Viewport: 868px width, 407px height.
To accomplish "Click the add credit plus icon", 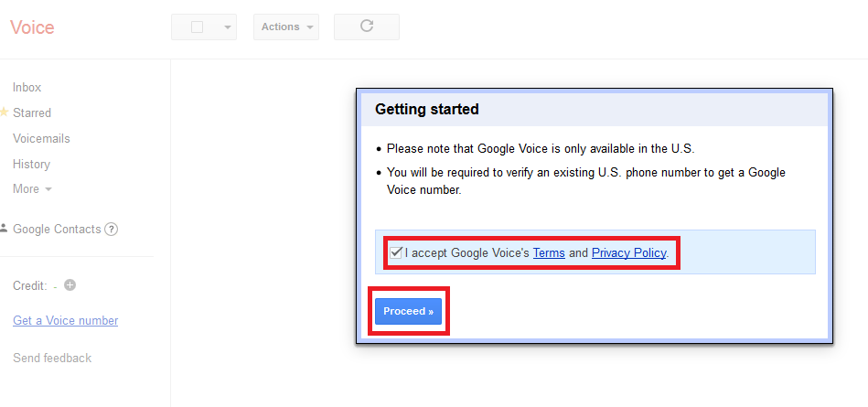I will coord(70,285).
